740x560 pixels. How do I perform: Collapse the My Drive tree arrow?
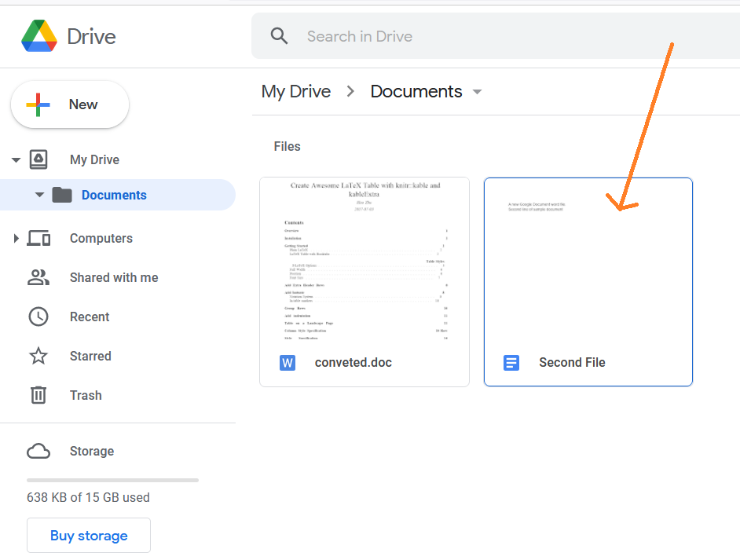coord(16,160)
